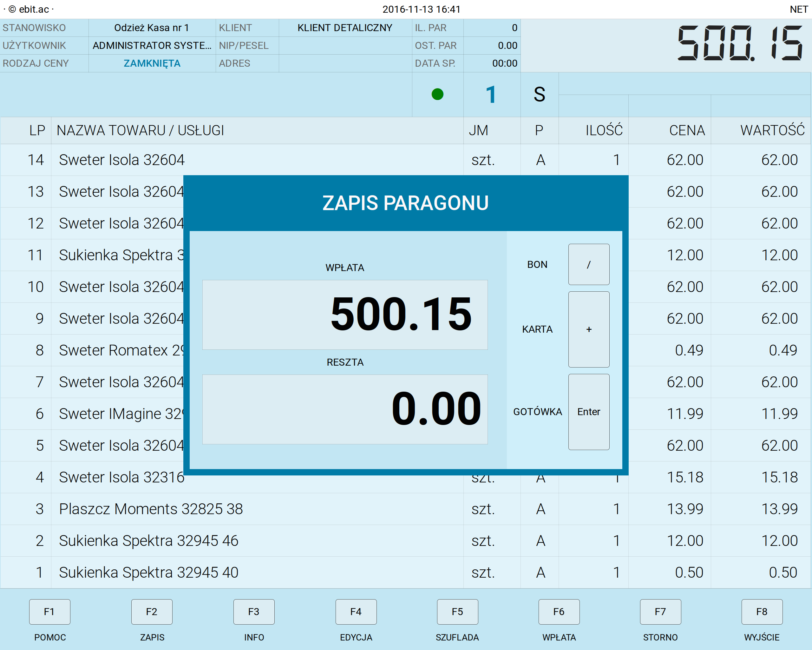Click the F4 EDYCJA button

click(356, 612)
